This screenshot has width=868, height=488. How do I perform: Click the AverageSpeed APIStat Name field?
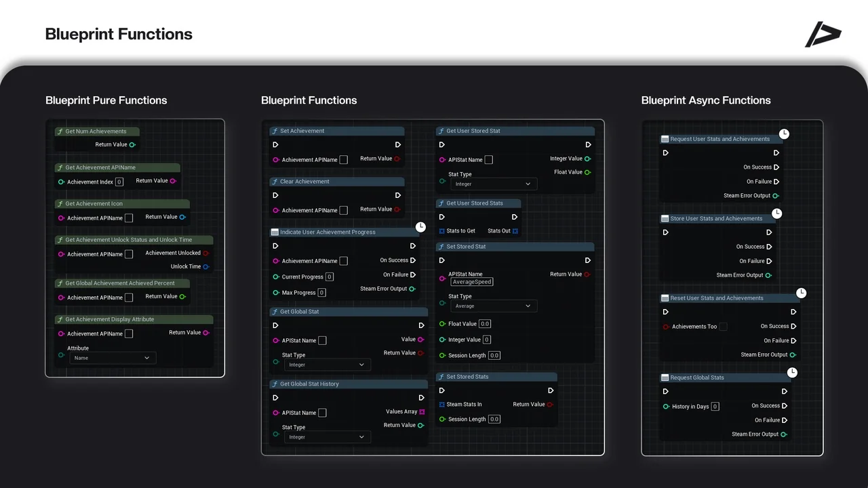472,282
